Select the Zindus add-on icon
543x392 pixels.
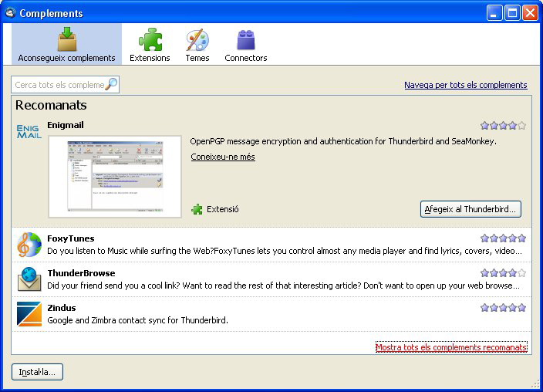click(29, 314)
